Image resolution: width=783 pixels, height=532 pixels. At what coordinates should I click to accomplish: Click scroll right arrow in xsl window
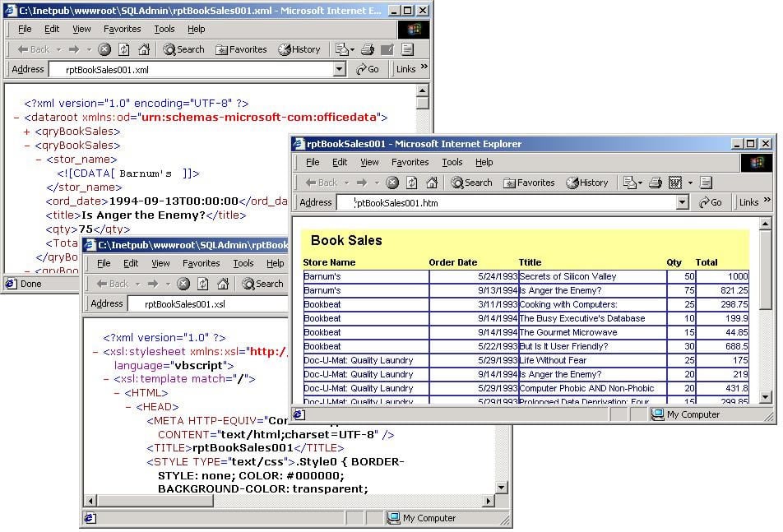(489, 501)
